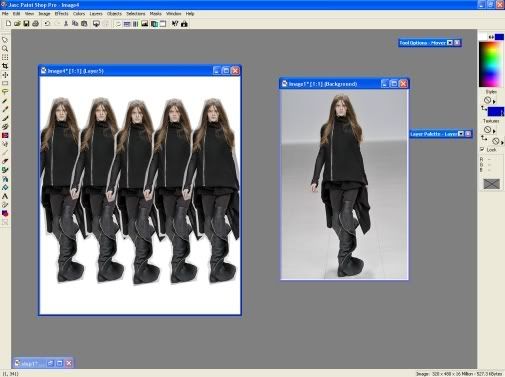Open context help pointer in toolbar
This screenshot has width=505, height=377.
pos(175,24)
